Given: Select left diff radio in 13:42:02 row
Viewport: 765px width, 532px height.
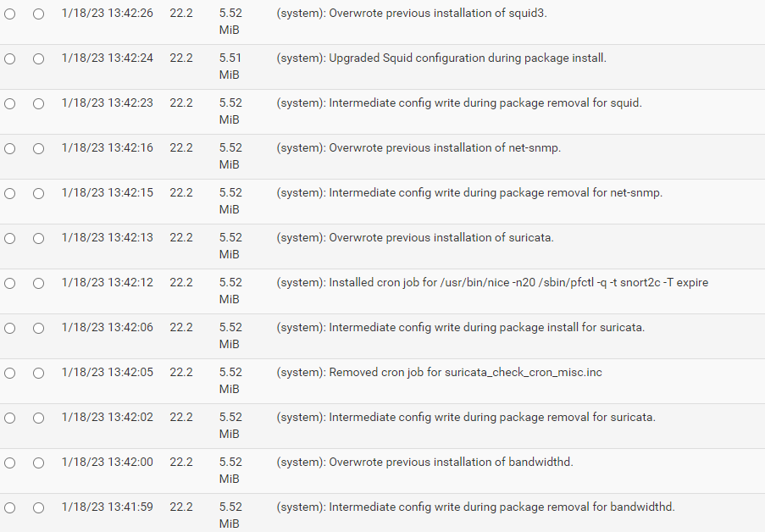Looking at the screenshot, I should click(x=10, y=418).
